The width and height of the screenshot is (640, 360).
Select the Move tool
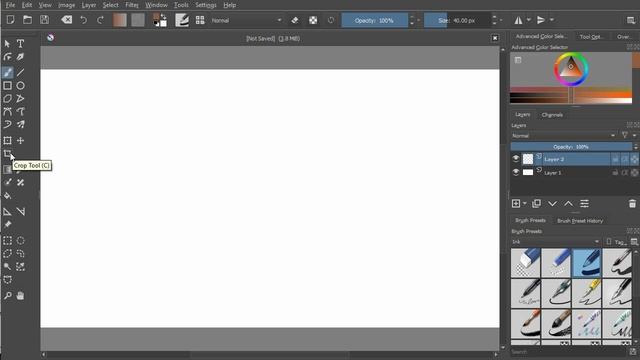point(20,140)
